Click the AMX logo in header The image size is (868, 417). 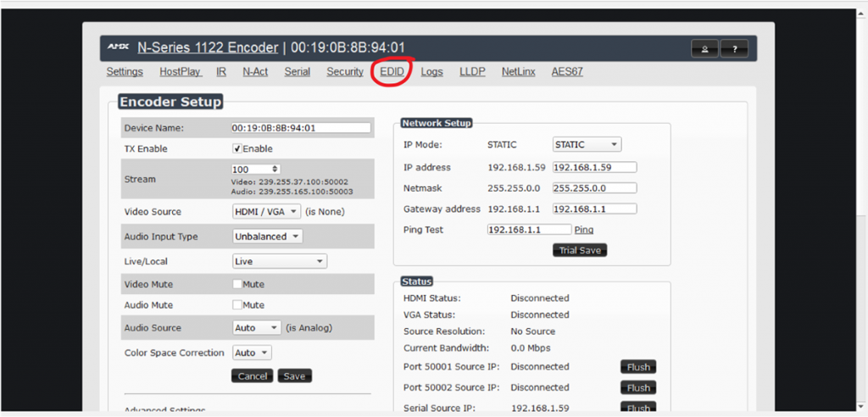pyautogui.click(x=118, y=47)
